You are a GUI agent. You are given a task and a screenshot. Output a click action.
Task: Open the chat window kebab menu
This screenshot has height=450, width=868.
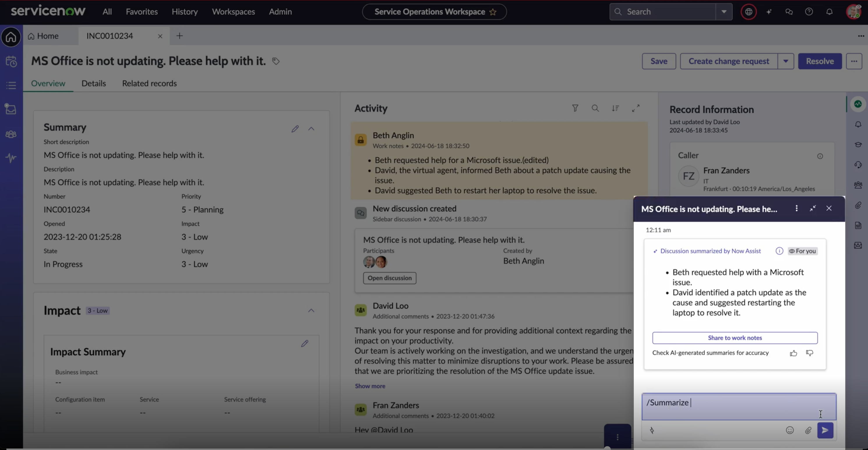[797, 208]
